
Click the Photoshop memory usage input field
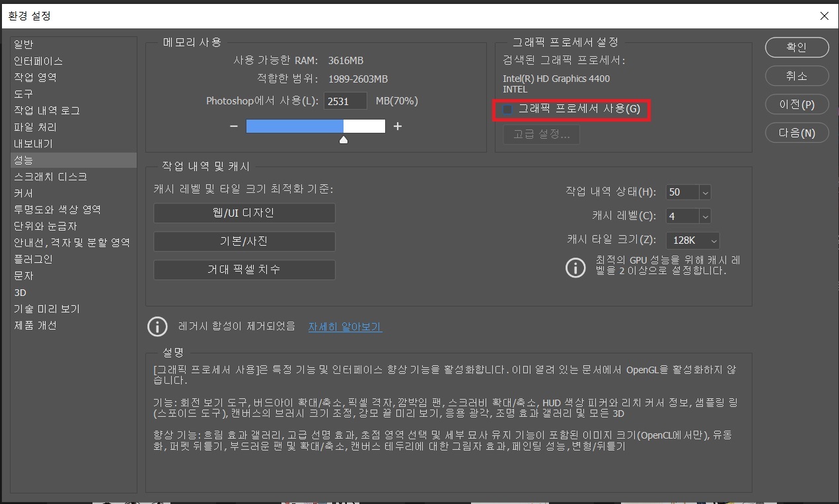[345, 101]
